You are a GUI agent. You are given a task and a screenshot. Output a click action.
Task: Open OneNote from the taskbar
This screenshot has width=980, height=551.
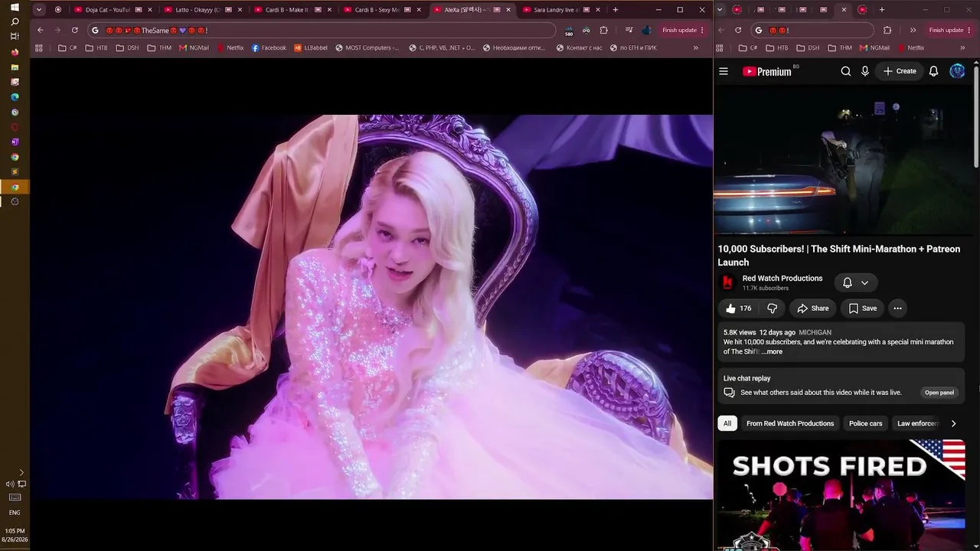(15, 142)
